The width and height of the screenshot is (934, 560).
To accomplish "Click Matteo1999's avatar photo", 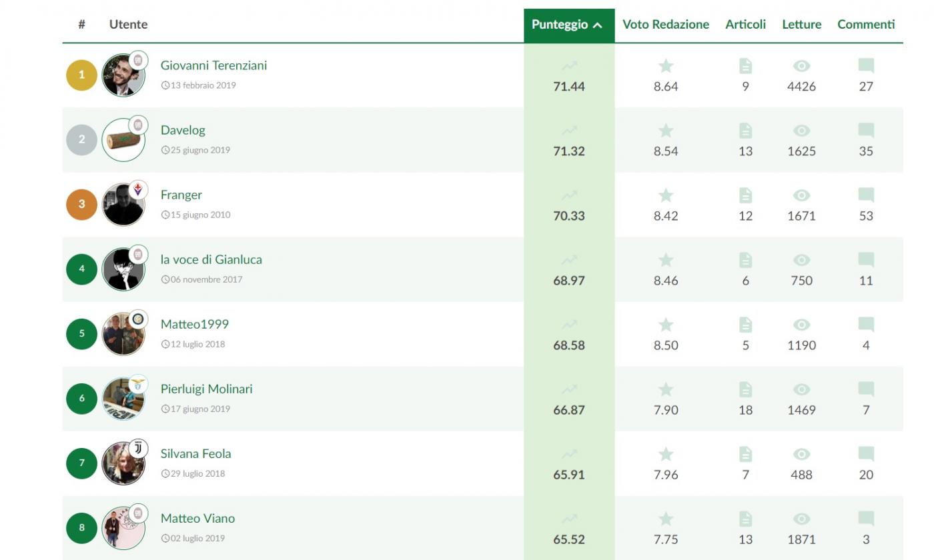I will [123, 334].
